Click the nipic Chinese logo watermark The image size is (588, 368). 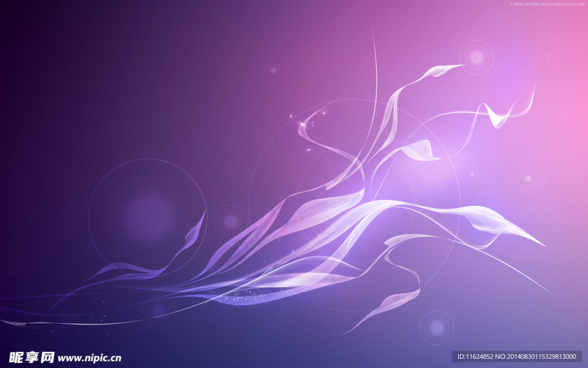[x=32, y=358]
